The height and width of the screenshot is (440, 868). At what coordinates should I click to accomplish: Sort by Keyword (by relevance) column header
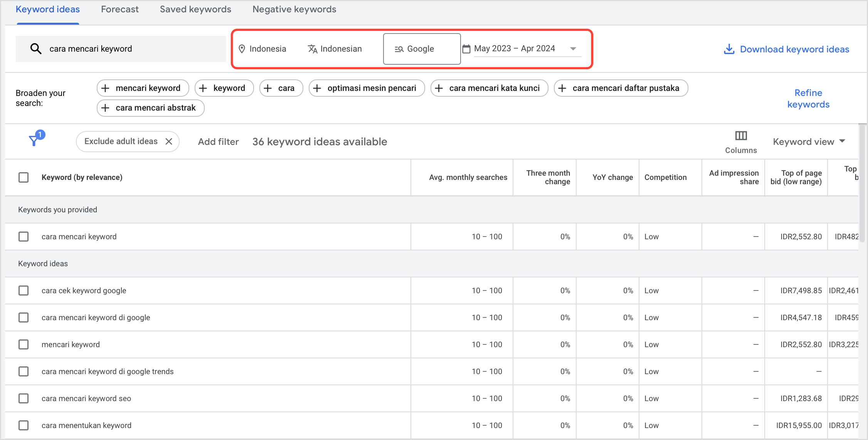82,177
